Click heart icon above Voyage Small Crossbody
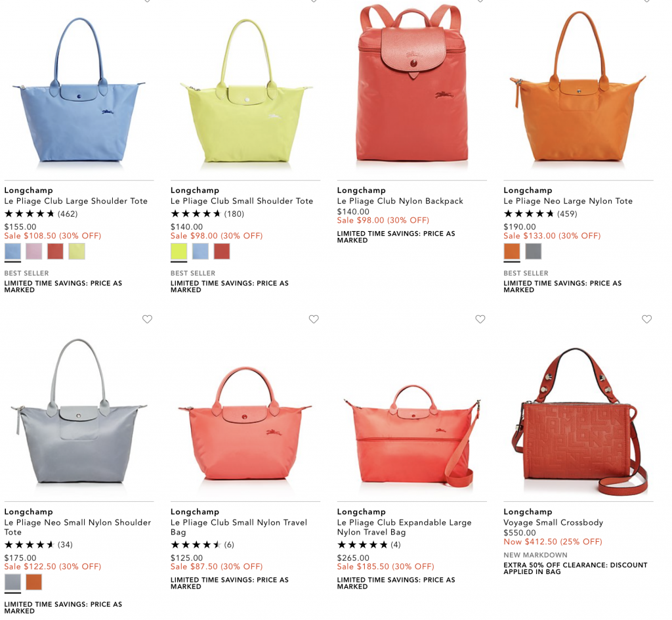Image resolution: width=672 pixels, height=620 pixels. [x=646, y=319]
